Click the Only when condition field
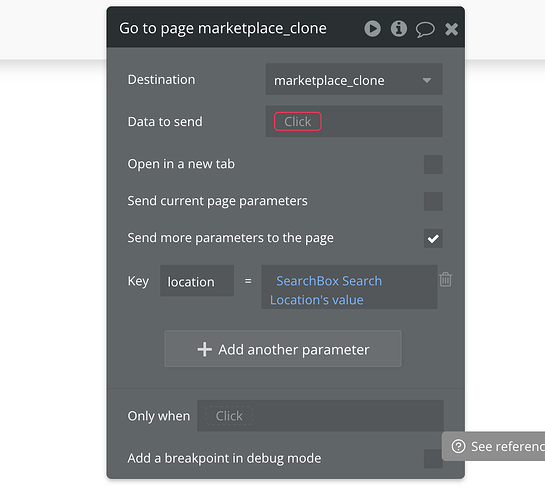 [320, 416]
